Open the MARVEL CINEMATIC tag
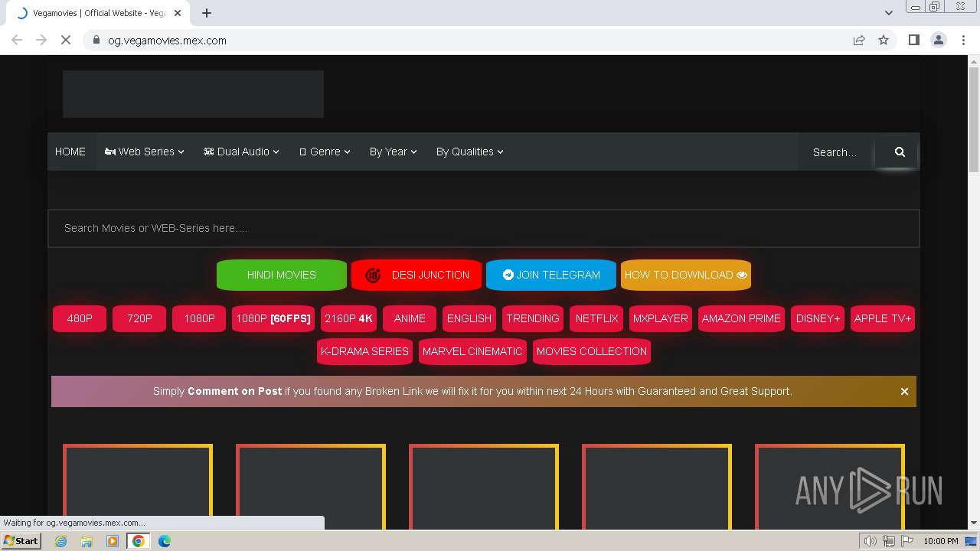The width and height of the screenshot is (980, 551). pyautogui.click(x=472, y=351)
